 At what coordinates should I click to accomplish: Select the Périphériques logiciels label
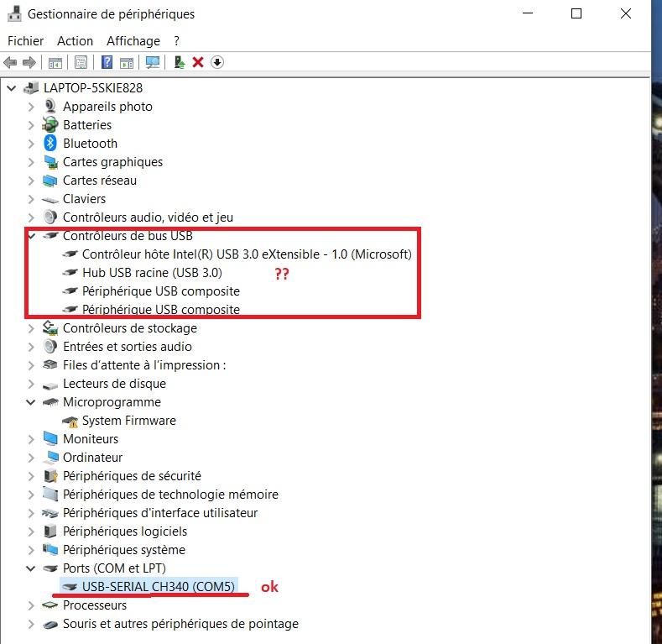pos(125,531)
